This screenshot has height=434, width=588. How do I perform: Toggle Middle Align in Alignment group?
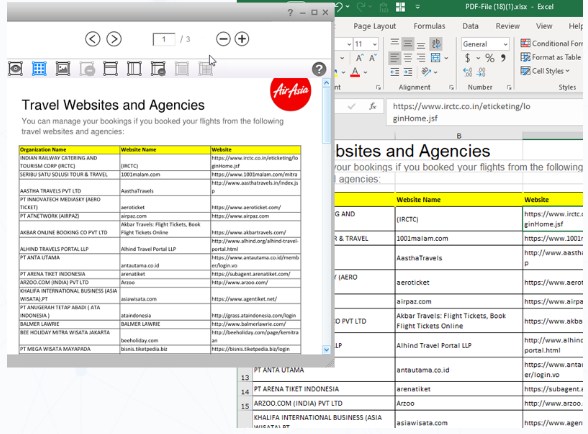click(408, 44)
